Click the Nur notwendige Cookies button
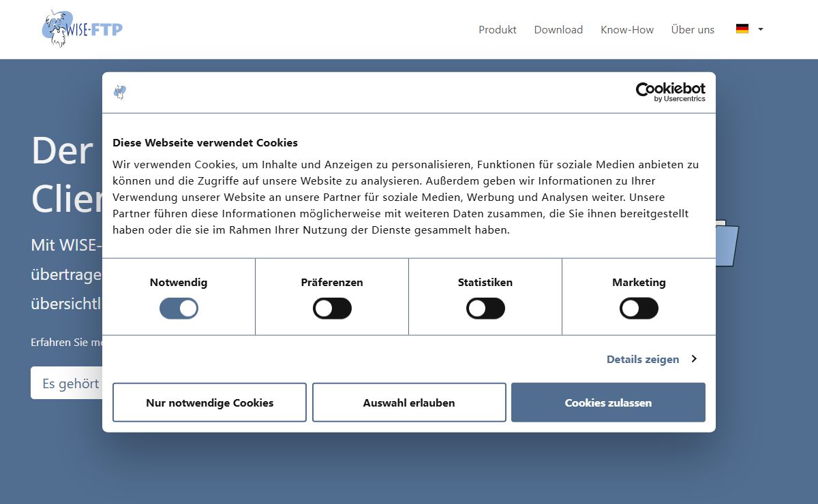Viewport: 818px width, 504px height. (x=209, y=403)
